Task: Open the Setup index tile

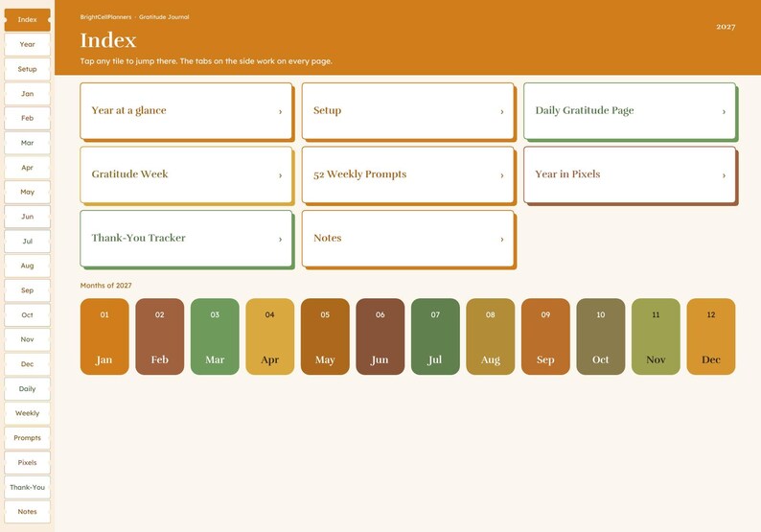Action: point(408,111)
